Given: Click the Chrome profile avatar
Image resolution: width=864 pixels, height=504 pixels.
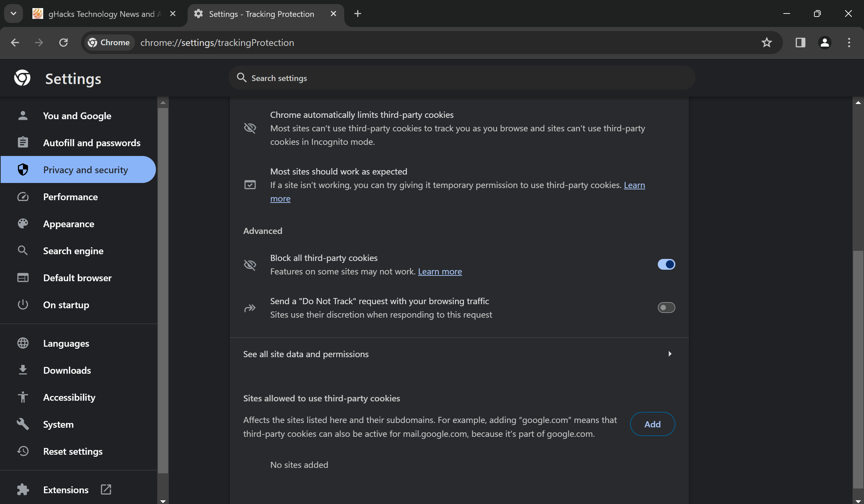Looking at the screenshot, I should pyautogui.click(x=825, y=43).
